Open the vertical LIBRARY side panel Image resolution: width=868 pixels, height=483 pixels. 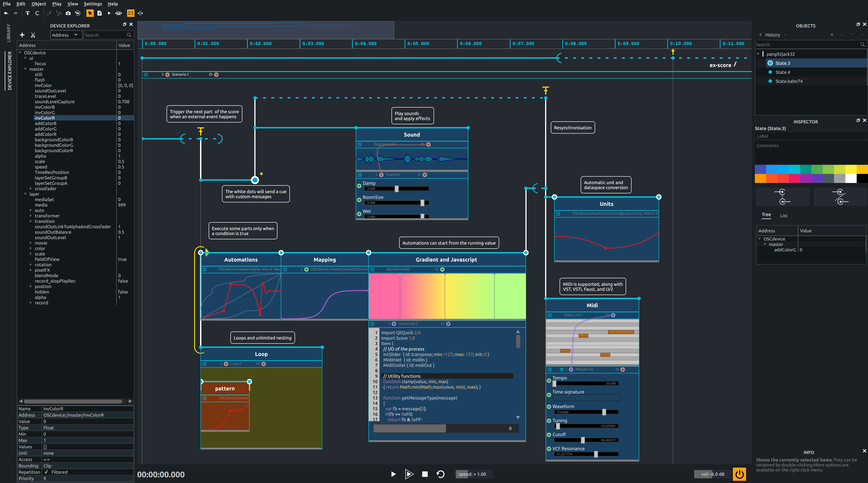click(x=9, y=33)
